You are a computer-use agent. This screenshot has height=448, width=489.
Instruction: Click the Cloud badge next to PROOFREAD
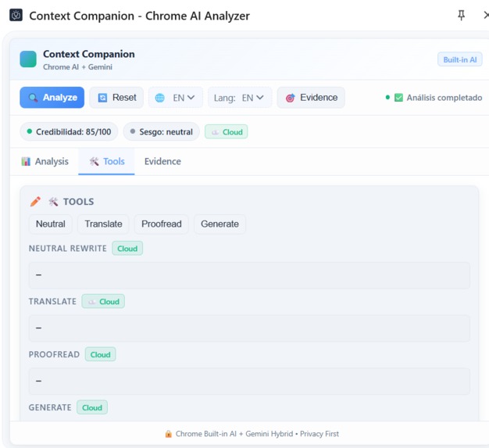coord(101,355)
